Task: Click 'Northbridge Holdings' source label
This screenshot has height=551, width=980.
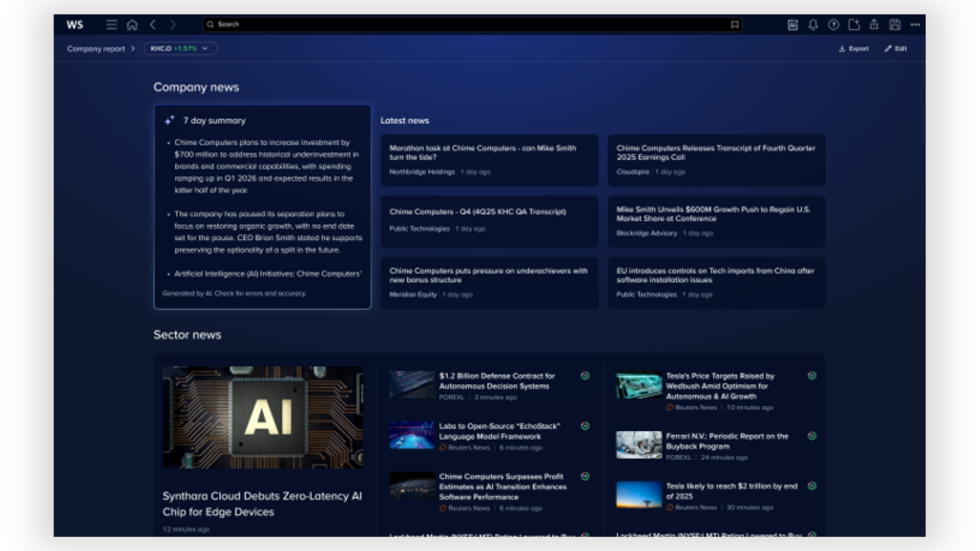Action: (x=422, y=172)
